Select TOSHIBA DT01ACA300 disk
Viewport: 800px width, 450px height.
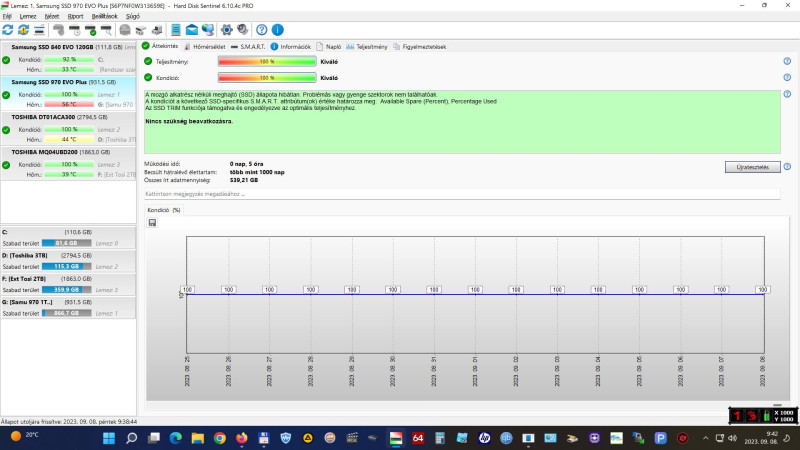68,129
